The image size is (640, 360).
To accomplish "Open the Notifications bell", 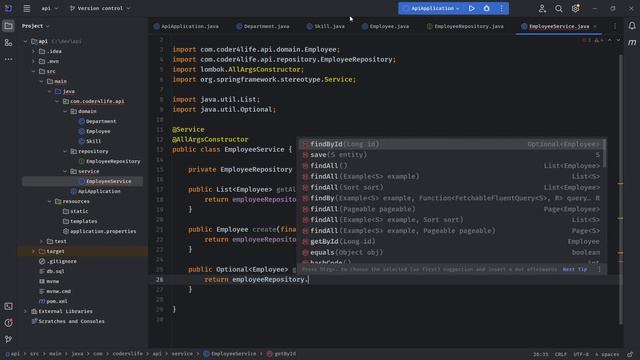I will (x=632, y=26).
